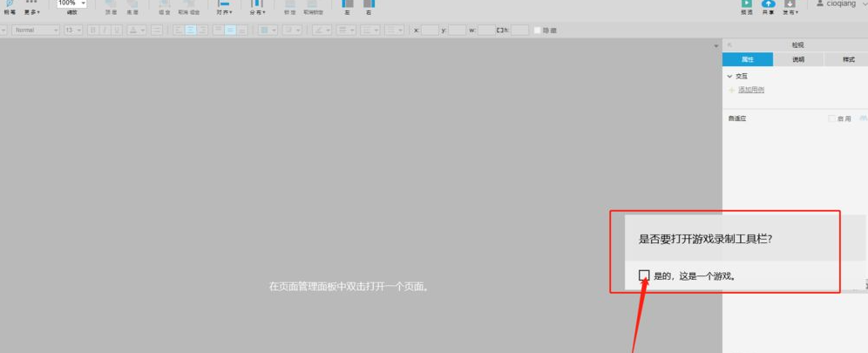Click the x position input field
The image size is (868, 353).
click(x=430, y=31)
